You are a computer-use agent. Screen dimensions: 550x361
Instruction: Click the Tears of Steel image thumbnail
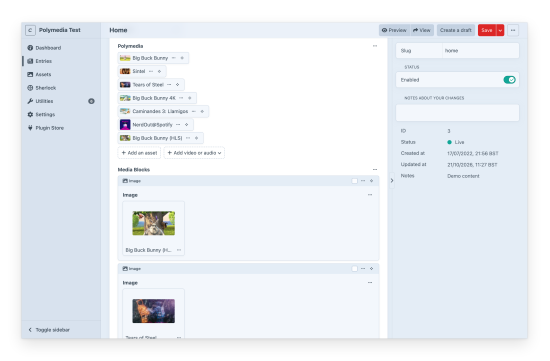coord(154,311)
